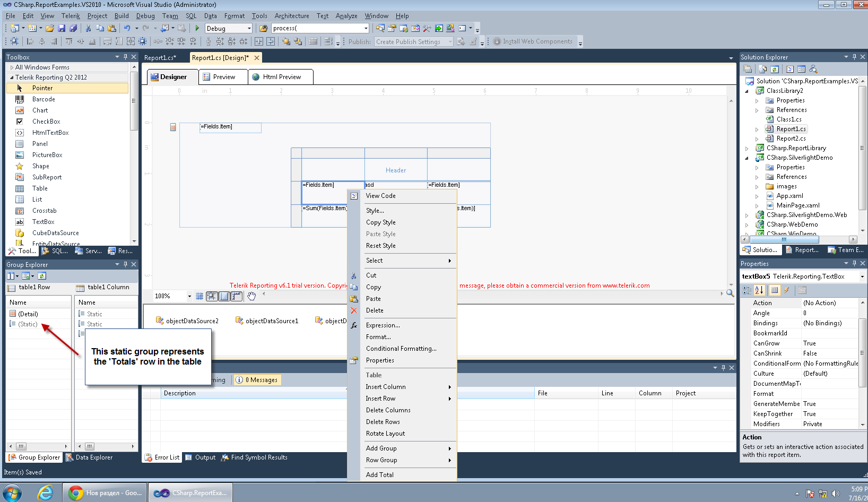Switch to the Html Preview tab

click(x=281, y=77)
